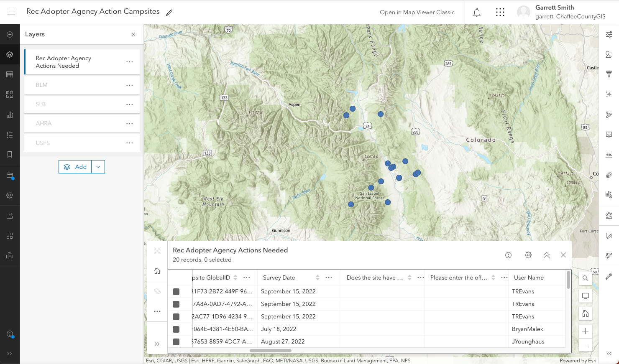Open the Add layer dropdown arrow
Image resolution: width=619 pixels, height=364 pixels.
tap(98, 167)
